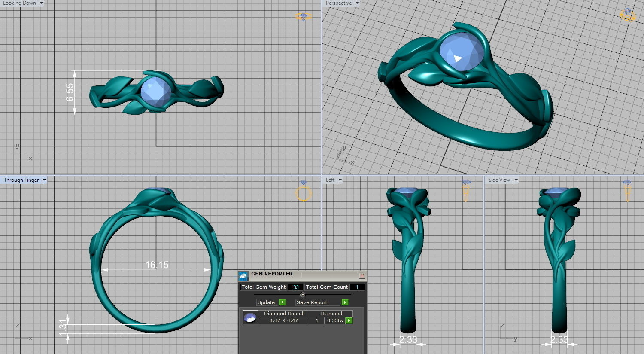Screen dimensions: 644x354
Task: Click the 'Diamond' material cell
Action: pyautogui.click(x=331, y=314)
